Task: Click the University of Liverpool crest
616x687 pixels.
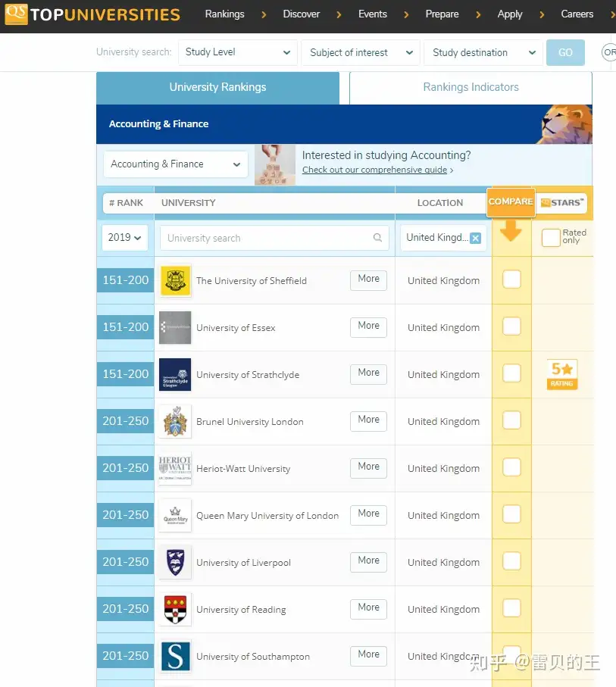Action: pyautogui.click(x=175, y=562)
